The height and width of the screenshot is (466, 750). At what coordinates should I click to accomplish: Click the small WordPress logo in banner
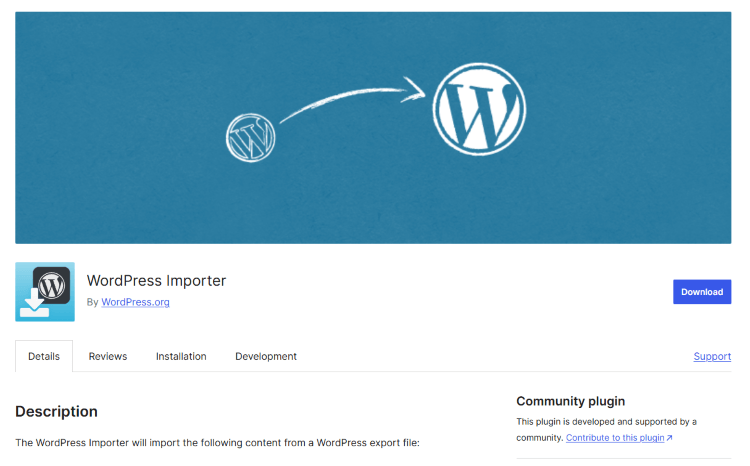point(251,138)
